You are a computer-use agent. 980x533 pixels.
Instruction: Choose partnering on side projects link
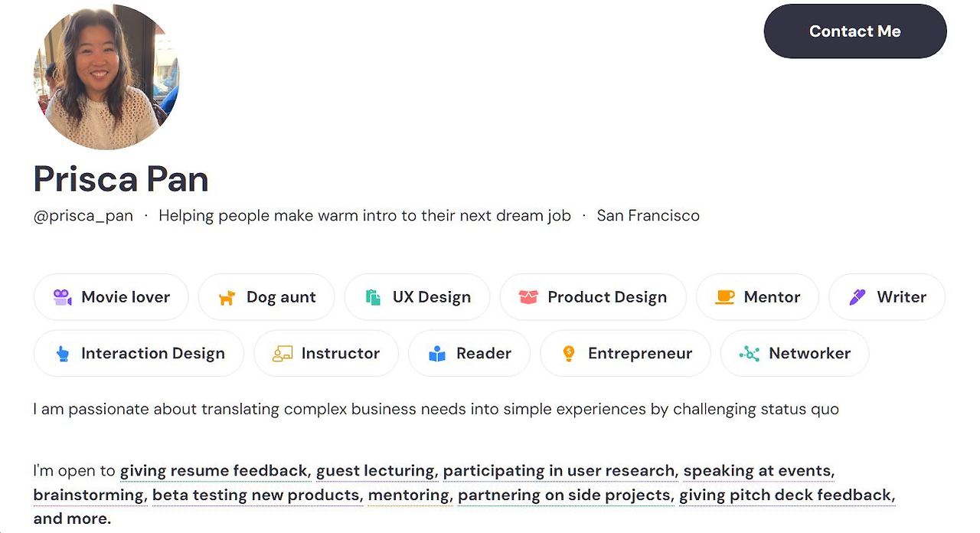point(565,495)
